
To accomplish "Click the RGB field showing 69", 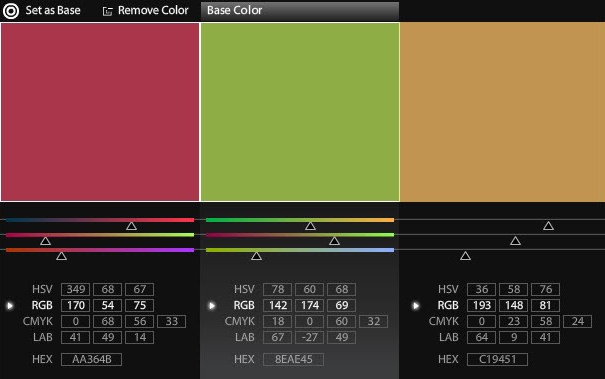I will point(341,305).
